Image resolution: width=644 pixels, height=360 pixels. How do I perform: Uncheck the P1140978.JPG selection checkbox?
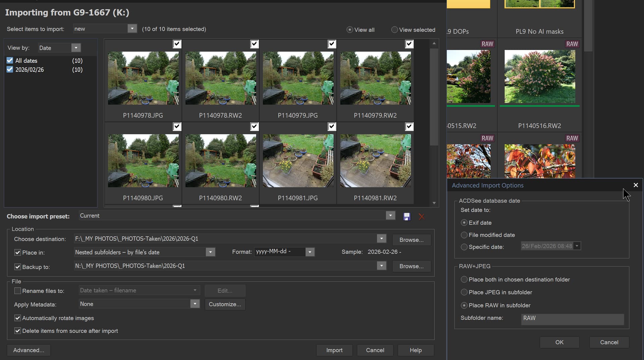[177, 44]
